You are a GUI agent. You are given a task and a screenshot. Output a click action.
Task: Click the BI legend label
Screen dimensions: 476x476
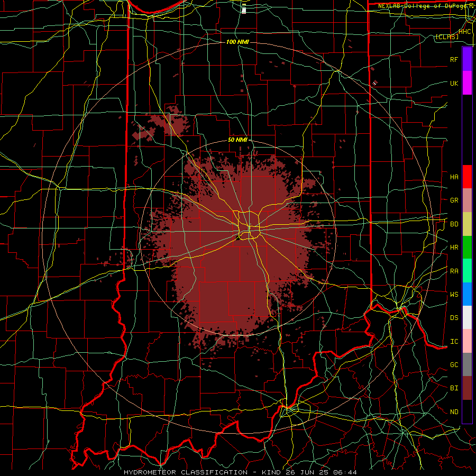(454, 388)
